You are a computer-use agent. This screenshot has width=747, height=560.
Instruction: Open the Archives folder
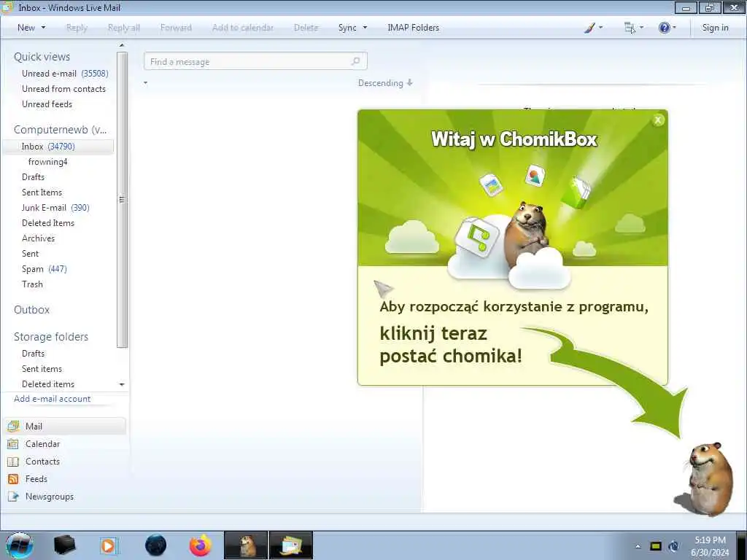38,238
